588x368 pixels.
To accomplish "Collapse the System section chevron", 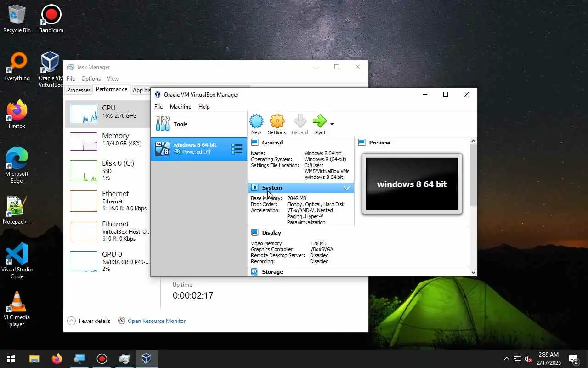I will (x=347, y=188).
